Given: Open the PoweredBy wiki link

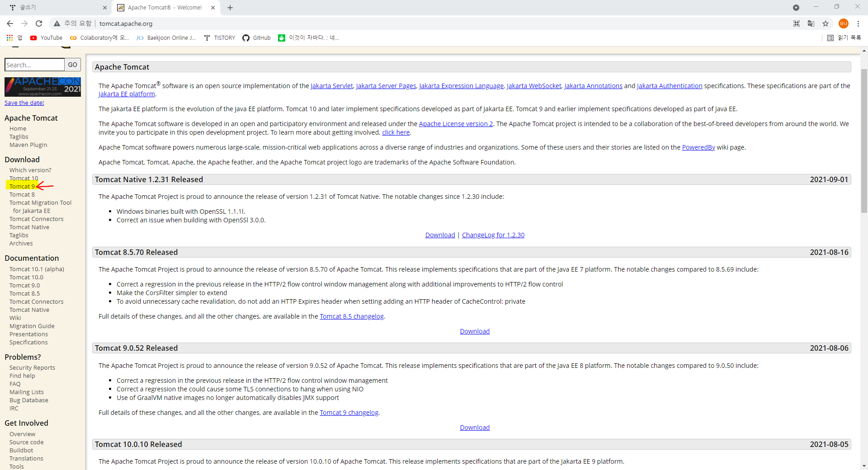Looking at the screenshot, I should pyautogui.click(x=698, y=147).
